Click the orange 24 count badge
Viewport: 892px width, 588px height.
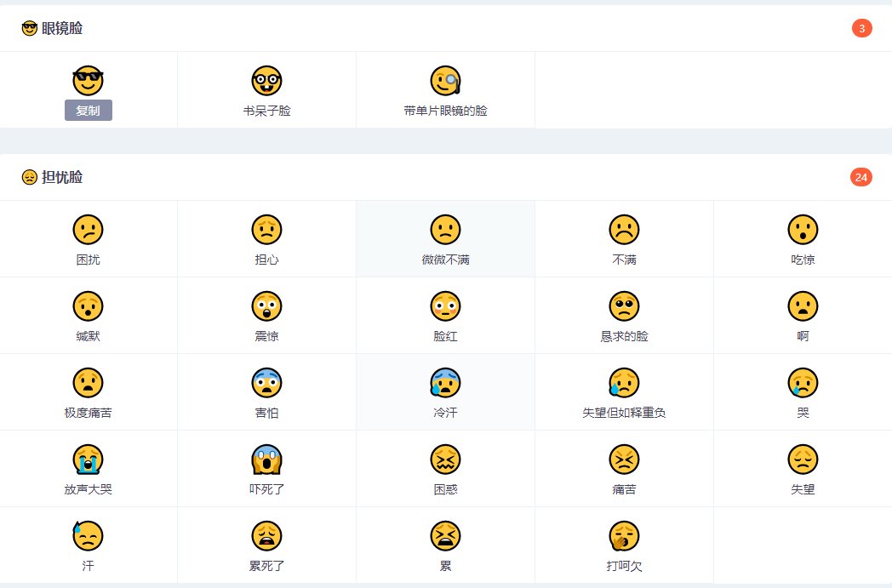(x=861, y=177)
